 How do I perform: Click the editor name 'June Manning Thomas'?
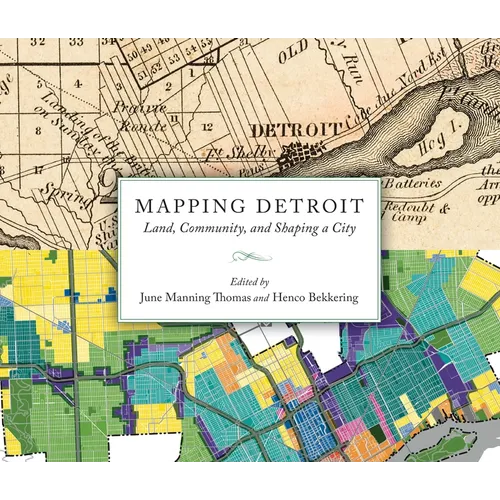[x=195, y=297]
